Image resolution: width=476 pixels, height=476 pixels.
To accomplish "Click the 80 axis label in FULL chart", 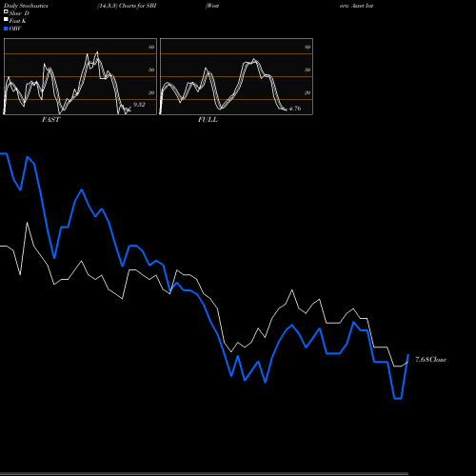I will coord(307,47).
